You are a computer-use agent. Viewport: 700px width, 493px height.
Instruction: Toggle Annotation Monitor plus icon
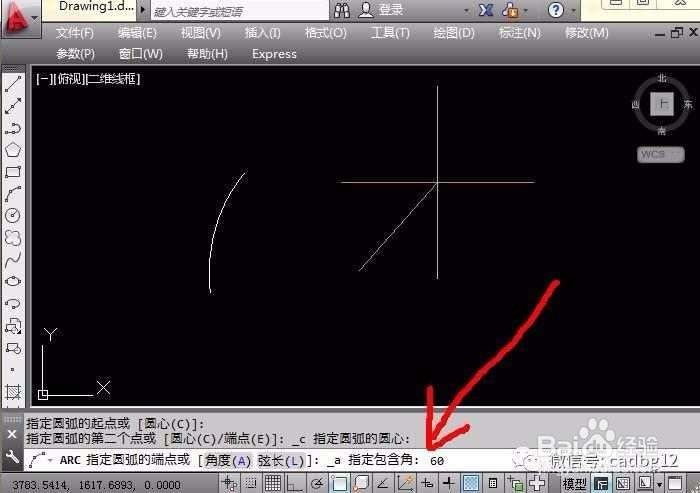coord(537,484)
